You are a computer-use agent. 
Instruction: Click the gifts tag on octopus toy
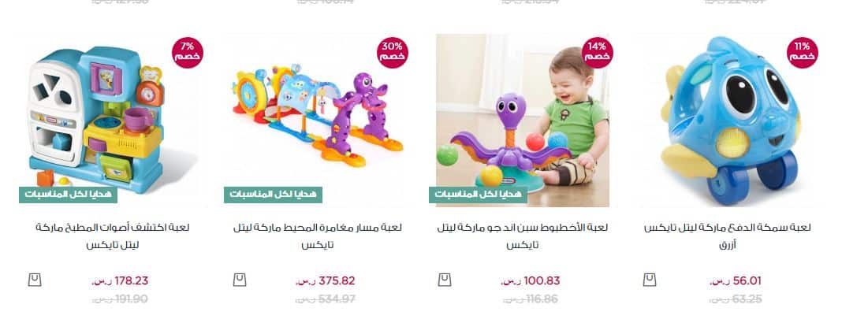coord(478,195)
